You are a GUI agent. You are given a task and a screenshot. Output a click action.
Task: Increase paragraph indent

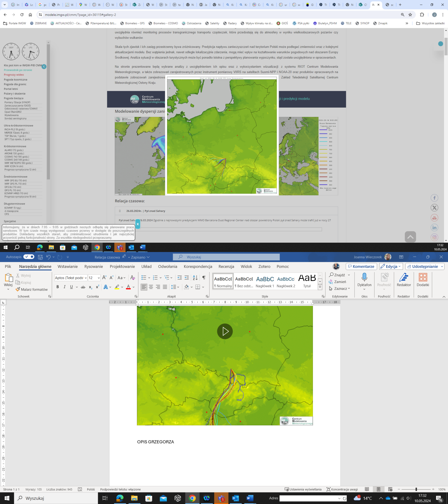pos(187,278)
